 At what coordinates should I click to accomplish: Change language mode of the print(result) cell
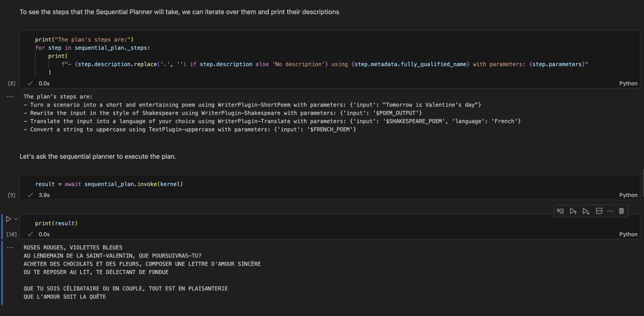[628, 234]
